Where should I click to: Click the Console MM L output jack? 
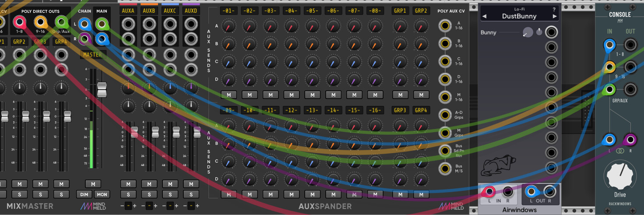[x=609, y=140]
